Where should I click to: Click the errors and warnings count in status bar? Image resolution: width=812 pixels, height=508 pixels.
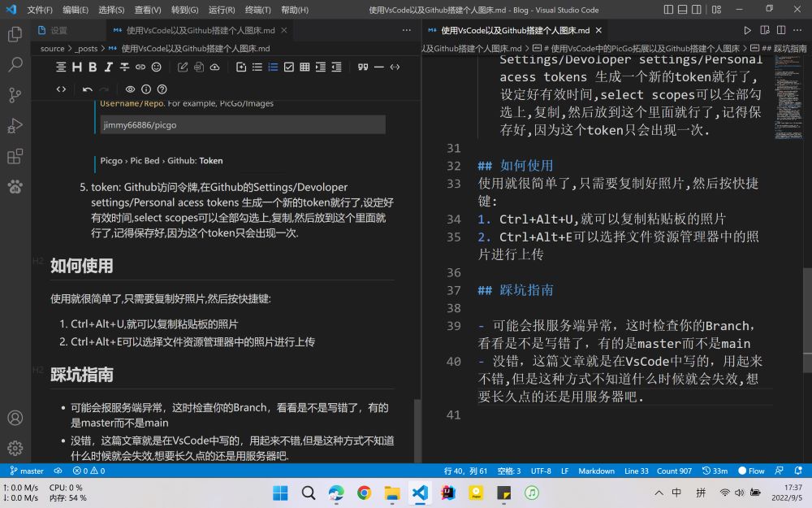click(x=89, y=471)
